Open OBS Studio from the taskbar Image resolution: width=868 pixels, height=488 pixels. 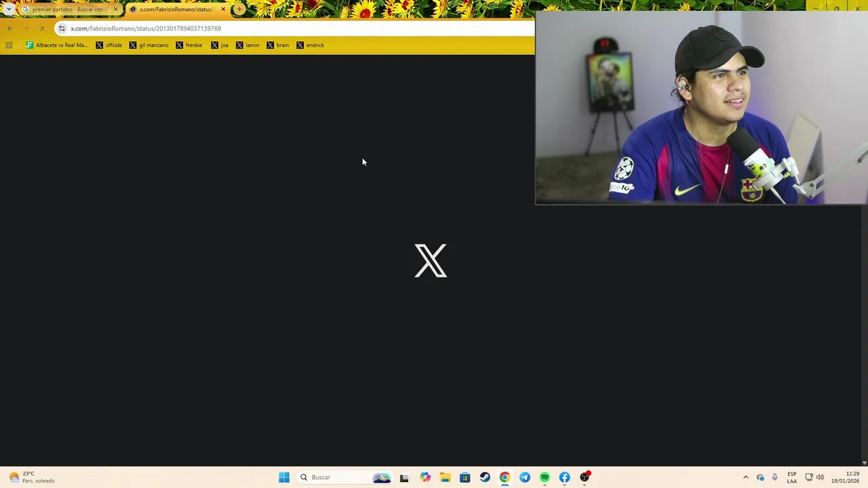coord(585,477)
